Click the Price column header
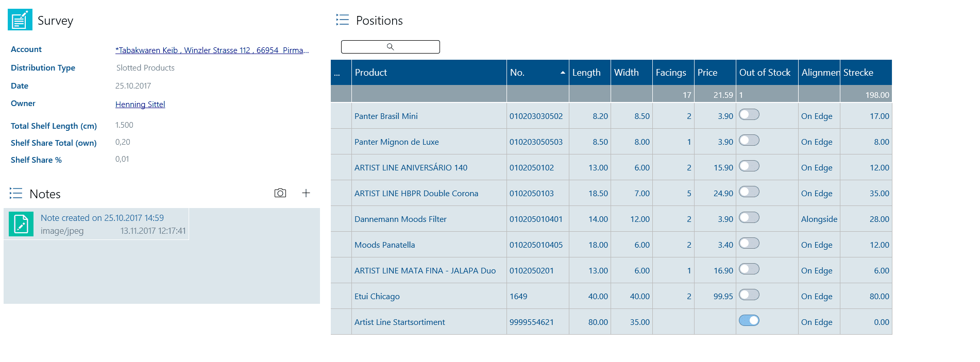Screen dimensions: 980x362 pos(715,73)
